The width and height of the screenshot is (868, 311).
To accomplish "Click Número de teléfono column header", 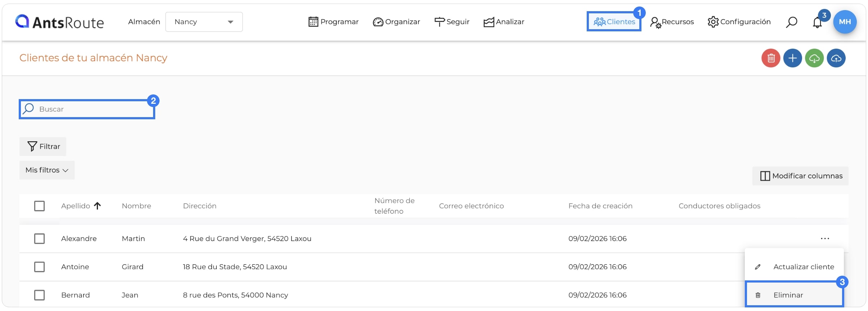I will point(394,206).
